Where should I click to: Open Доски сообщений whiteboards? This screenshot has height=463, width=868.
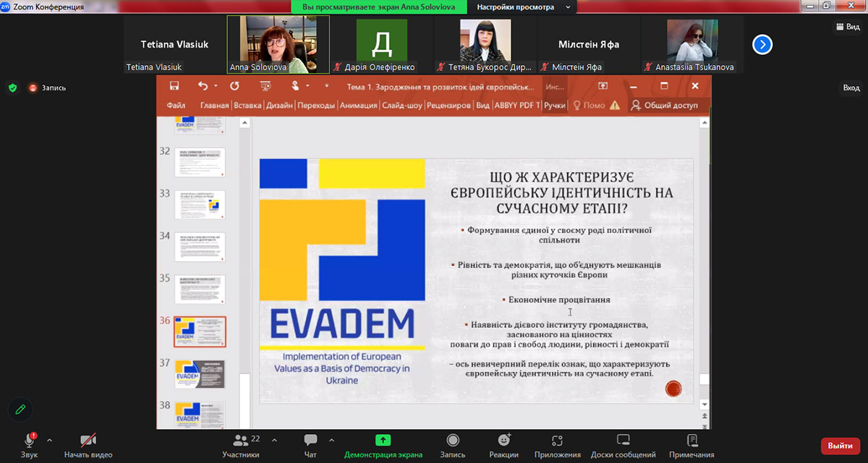tap(623, 445)
